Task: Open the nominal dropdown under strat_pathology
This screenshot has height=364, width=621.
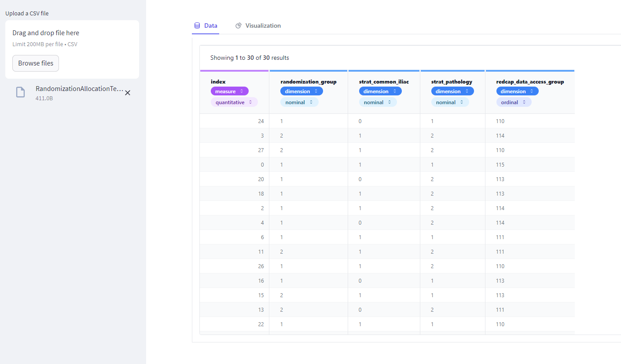Action: tap(450, 102)
